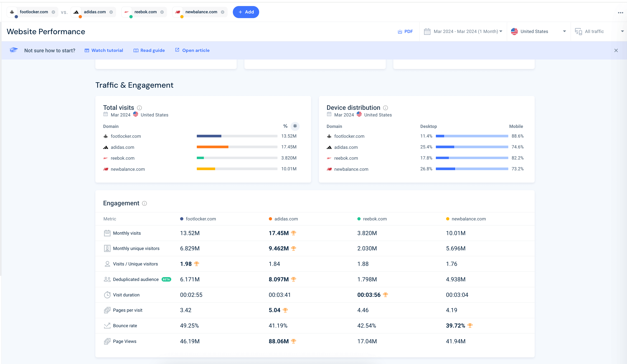Switch Total visits to absolute numbers view

(295, 126)
